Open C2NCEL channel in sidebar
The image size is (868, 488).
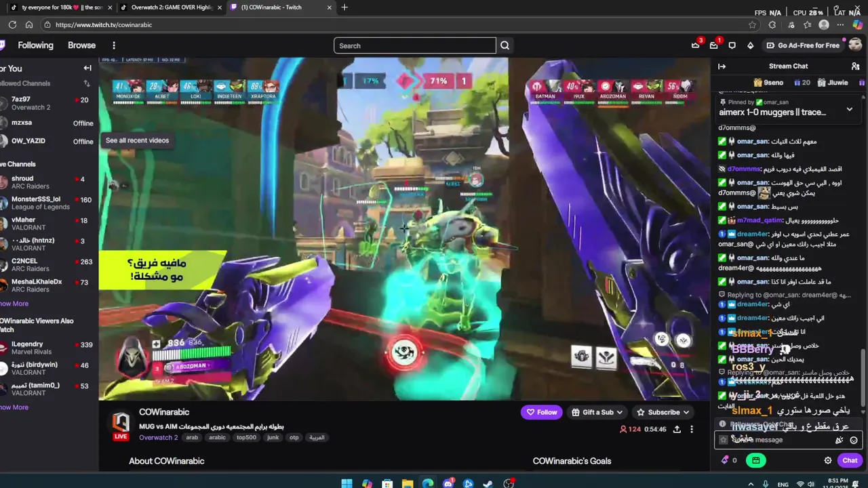(47, 265)
